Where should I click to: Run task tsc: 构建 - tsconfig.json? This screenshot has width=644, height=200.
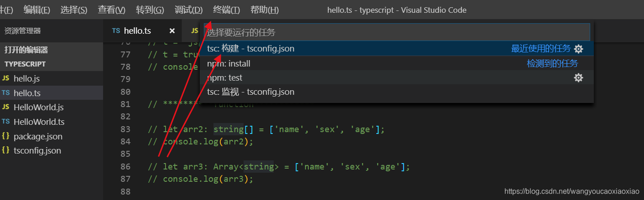(396, 49)
